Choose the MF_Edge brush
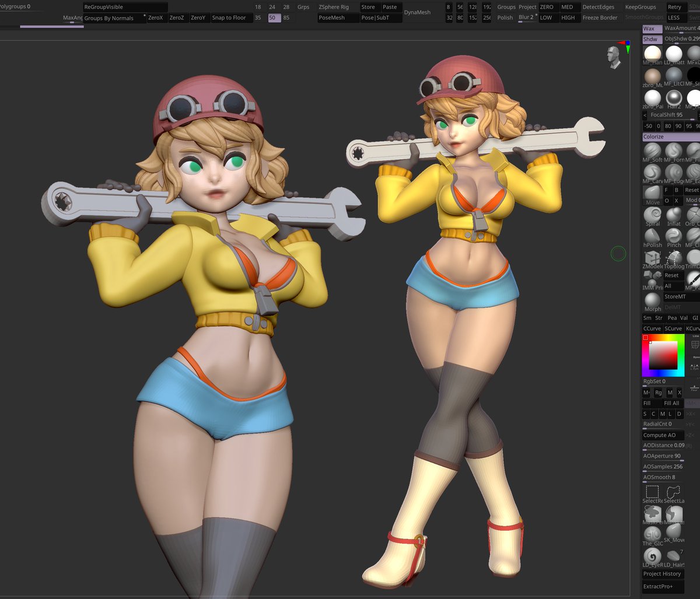700x599 pixels. point(674,174)
